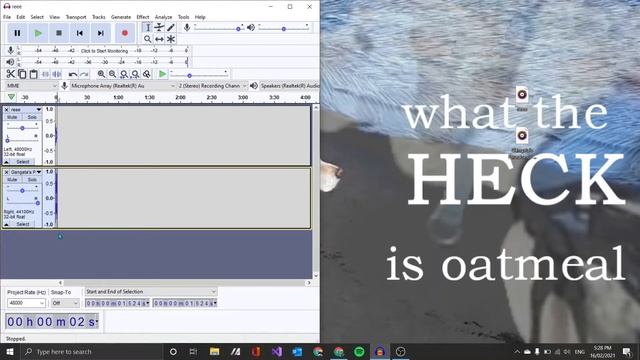640x360 pixels.
Task: Skip to end of the project
Action: pos(100,33)
